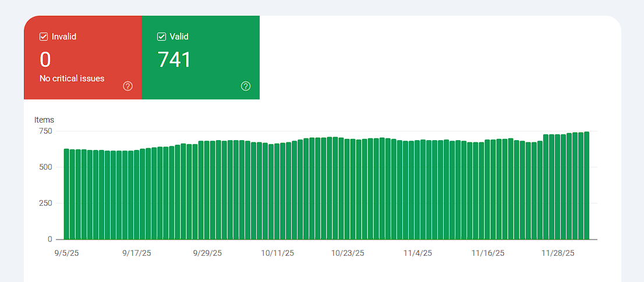This screenshot has height=282, width=644.
Task: Click the 'No critical issues' text
Action: pyautogui.click(x=72, y=78)
